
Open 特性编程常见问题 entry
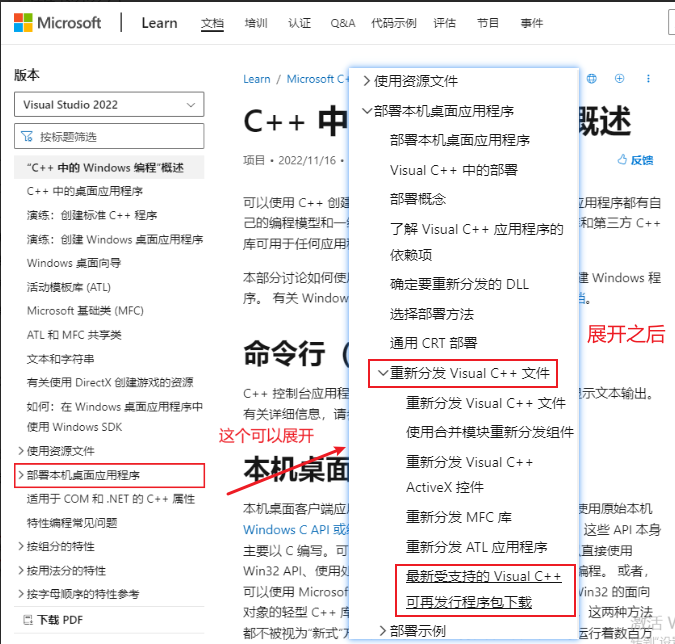[72, 523]
